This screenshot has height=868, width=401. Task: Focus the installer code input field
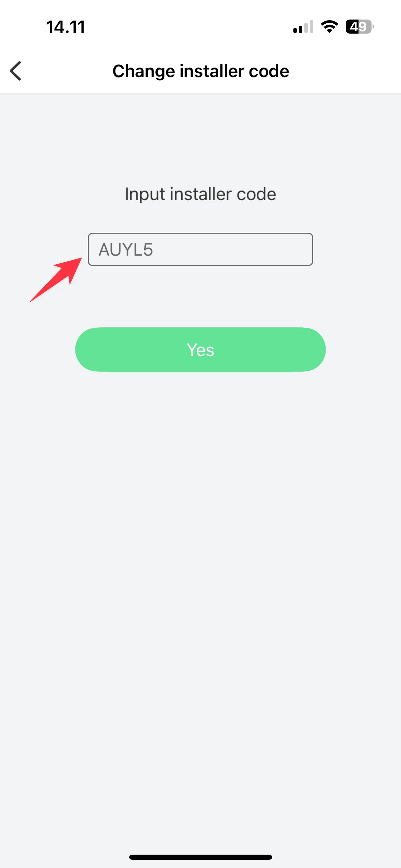(x=200, y=249)
